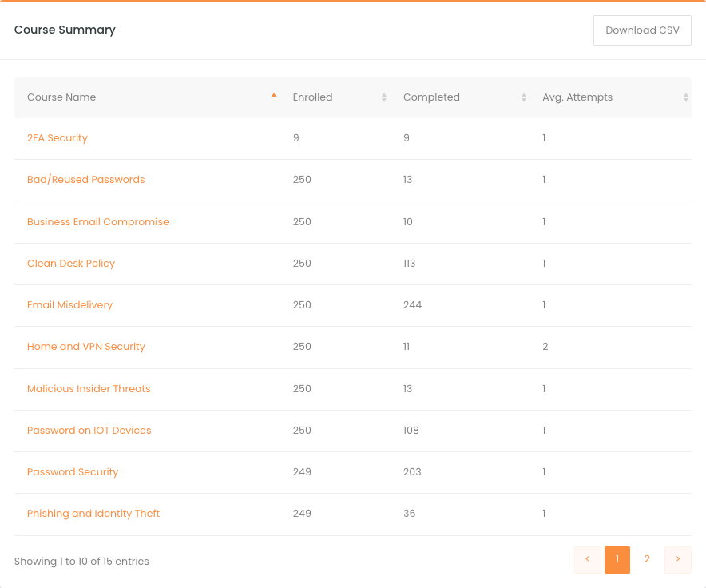Select page 1 in pagination
Screen dimensions: 706x588
pos(617,559)
